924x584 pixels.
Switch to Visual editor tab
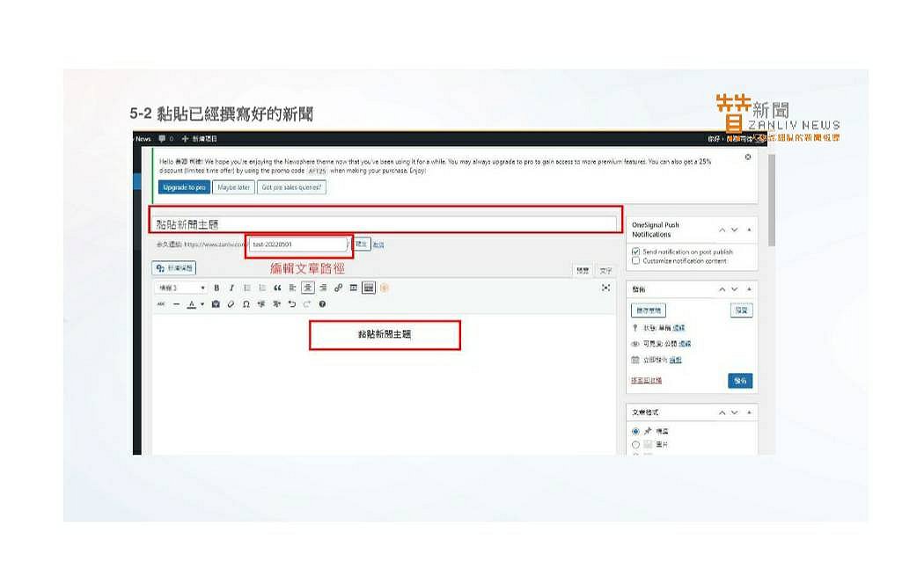583,270
